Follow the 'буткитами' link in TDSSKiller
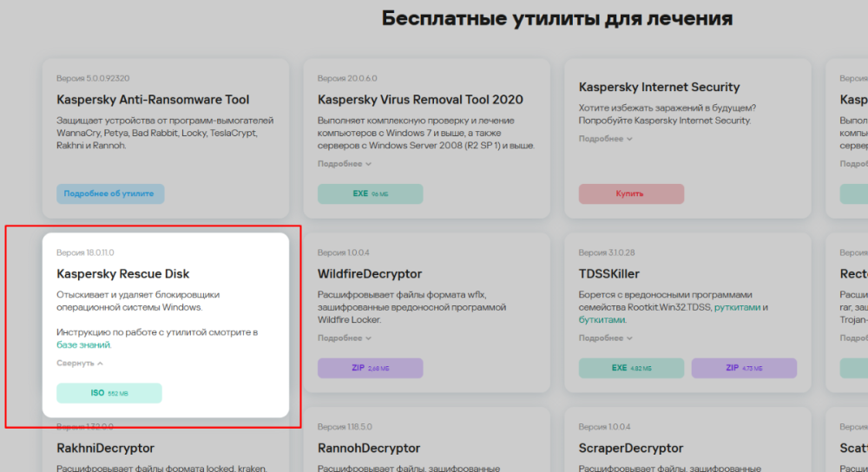Screen dimensions: 868x472 602,320
